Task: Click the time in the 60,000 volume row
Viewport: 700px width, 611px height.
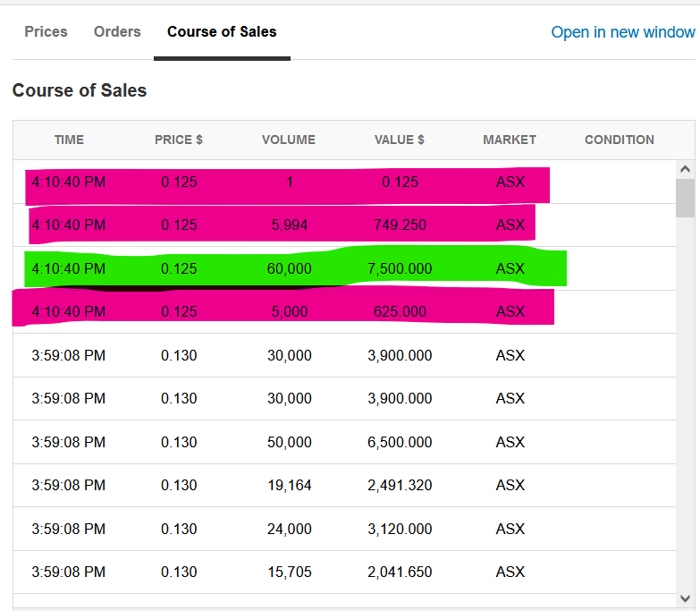Action: 69,268
